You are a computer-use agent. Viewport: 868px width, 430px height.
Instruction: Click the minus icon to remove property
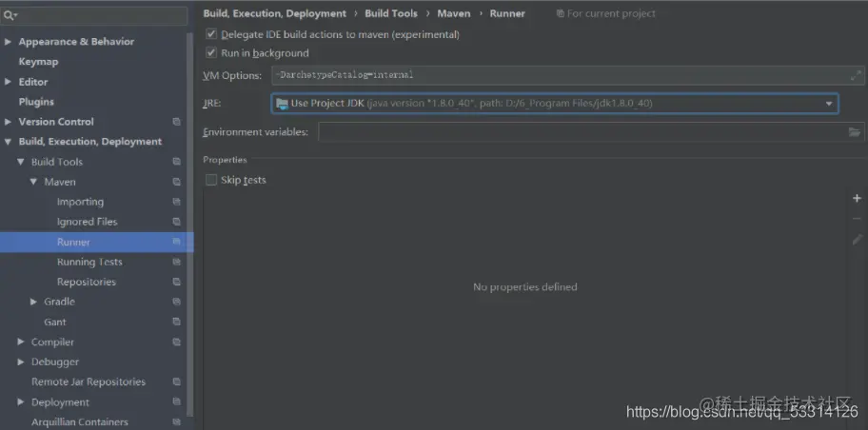pos(857,219)
